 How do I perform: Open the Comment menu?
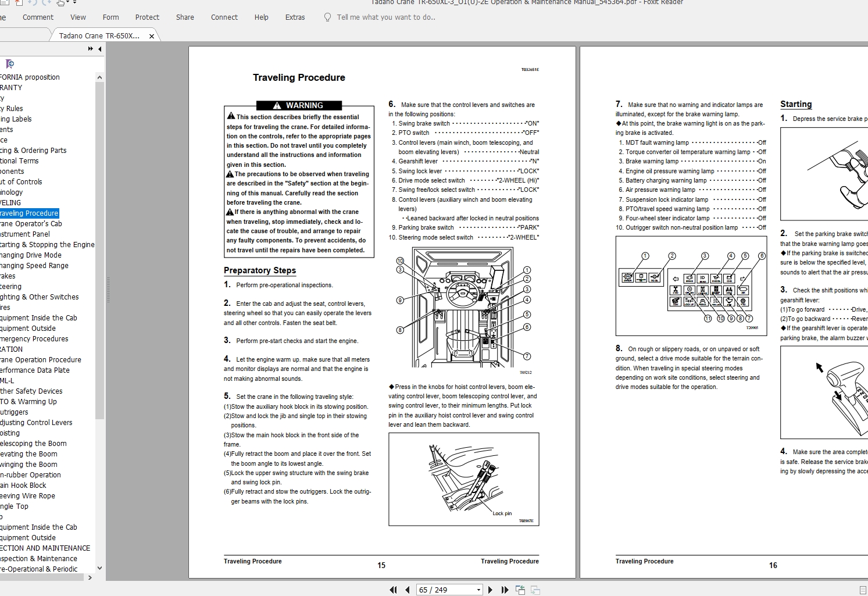(38, 17)
